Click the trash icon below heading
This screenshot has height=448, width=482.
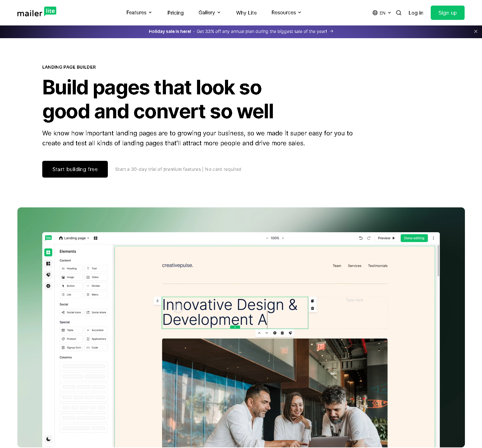pos(282,333)
